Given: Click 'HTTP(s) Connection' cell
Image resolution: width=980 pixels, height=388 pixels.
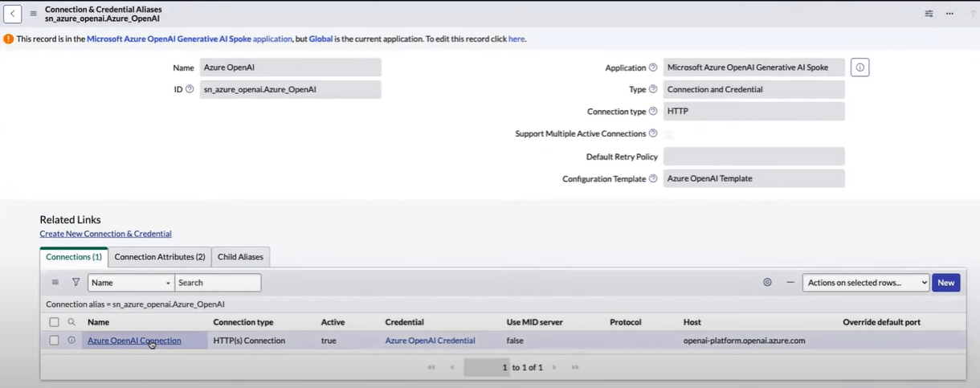Looking at the screenshot, I should click(x=249, y=341).
